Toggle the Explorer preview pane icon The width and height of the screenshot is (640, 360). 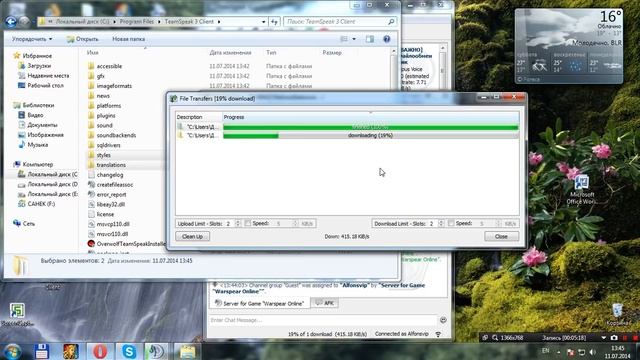click(370, 39)
